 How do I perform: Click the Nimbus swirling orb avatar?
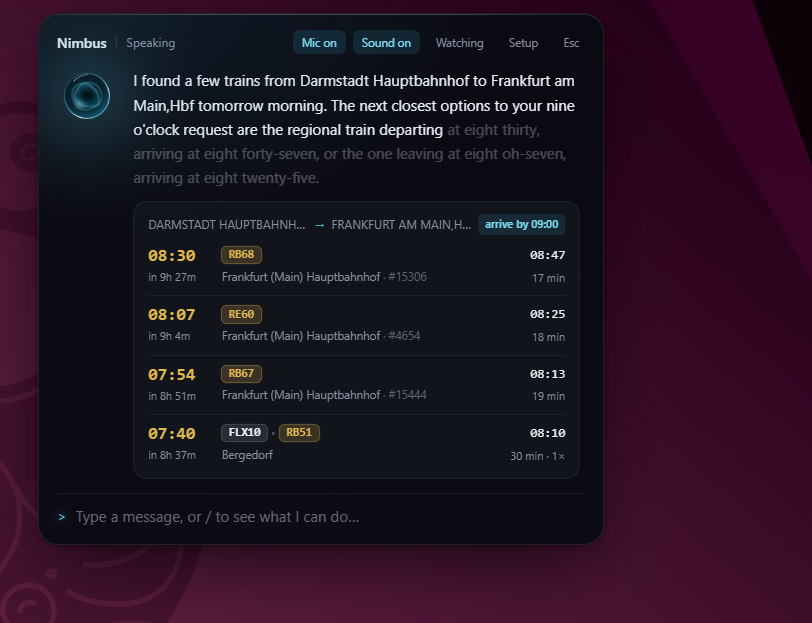87,96
